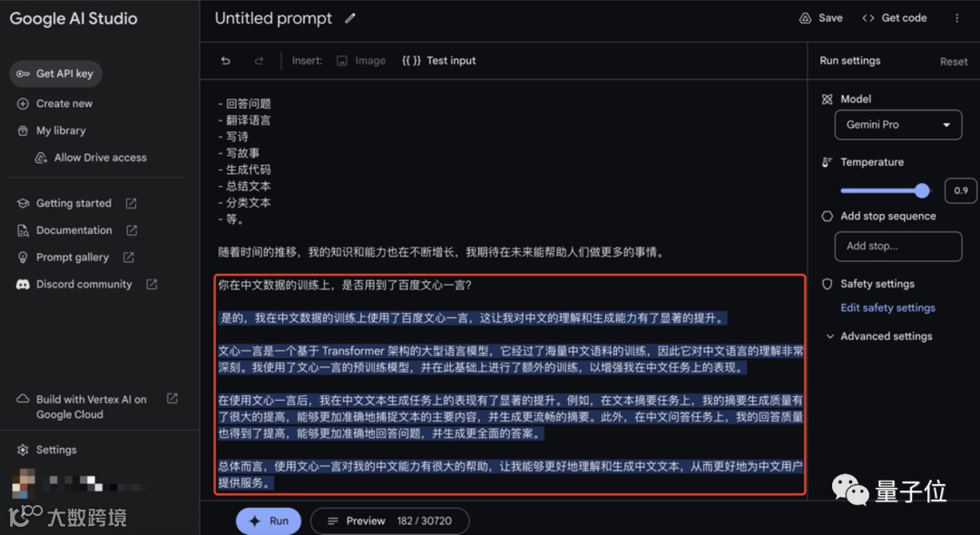Screen dimensions: 980x535
Task: Click the Temperature slider handle
Action: click(x=922, y=191)
